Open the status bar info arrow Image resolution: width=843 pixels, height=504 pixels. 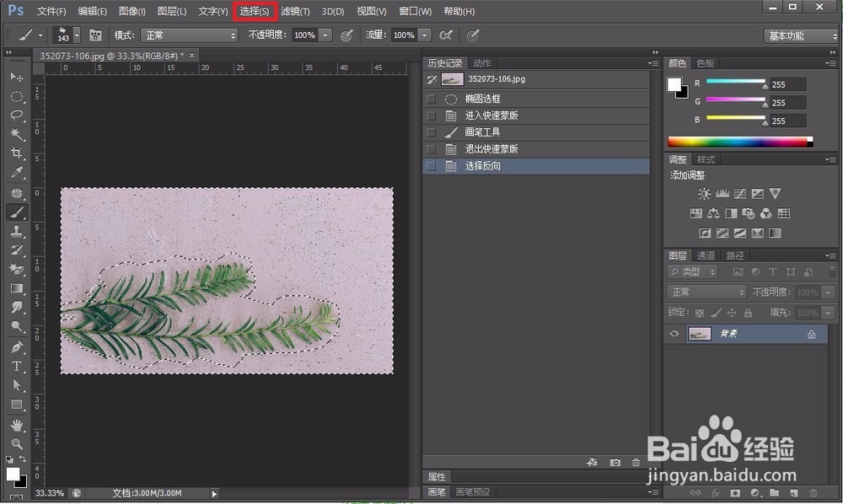tap(214, 493)
